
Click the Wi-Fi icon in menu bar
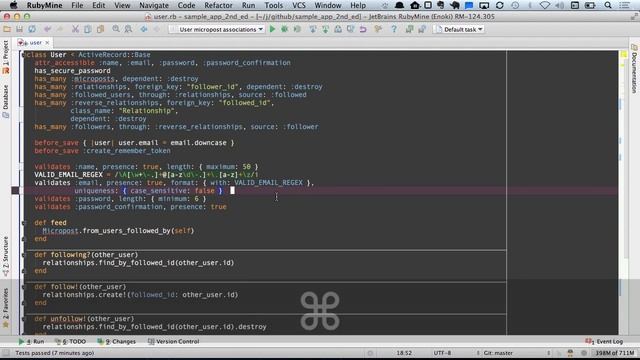pos(545,5)
